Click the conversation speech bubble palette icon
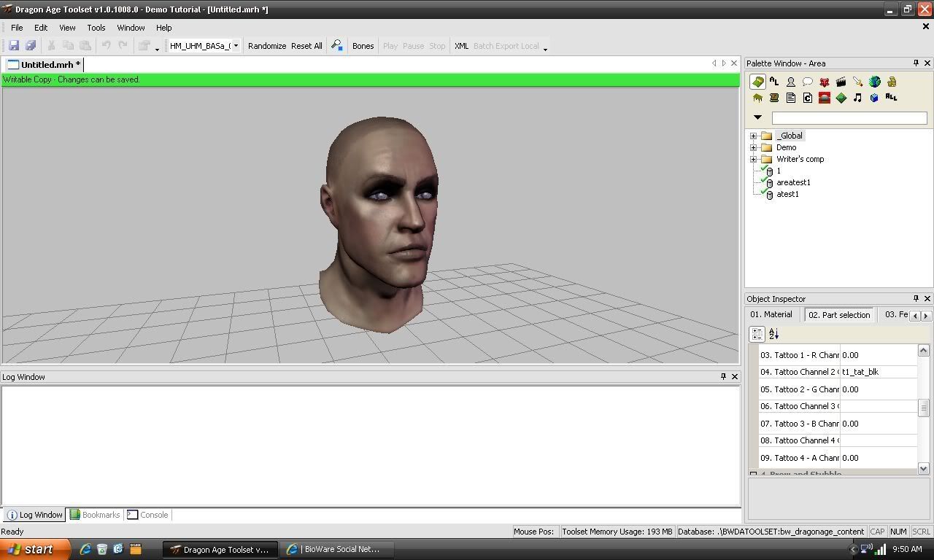 (807, 82)
